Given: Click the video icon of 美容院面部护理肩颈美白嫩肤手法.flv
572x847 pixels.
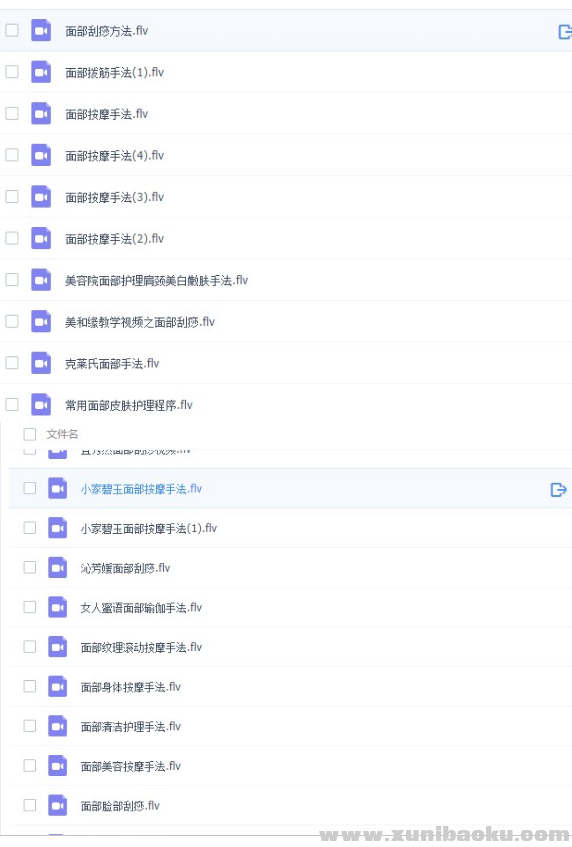Looking at the screenshot, I should (41, 280).
